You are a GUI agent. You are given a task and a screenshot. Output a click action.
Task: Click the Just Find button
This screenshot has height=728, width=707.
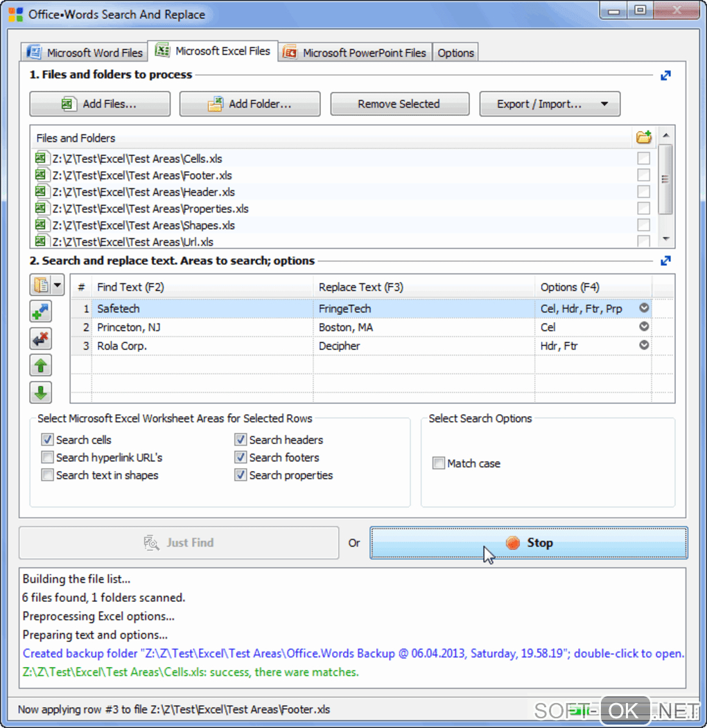tap(179, 543)
